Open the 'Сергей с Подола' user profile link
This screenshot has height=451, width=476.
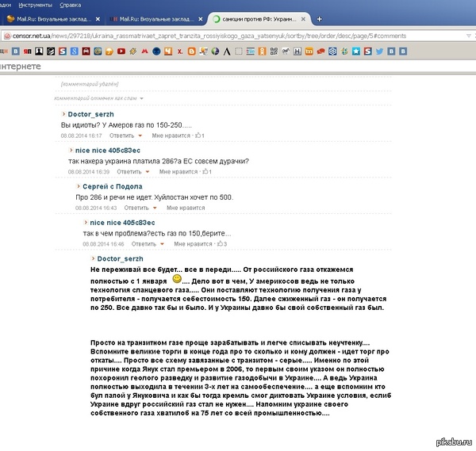(x=111, y=186)
